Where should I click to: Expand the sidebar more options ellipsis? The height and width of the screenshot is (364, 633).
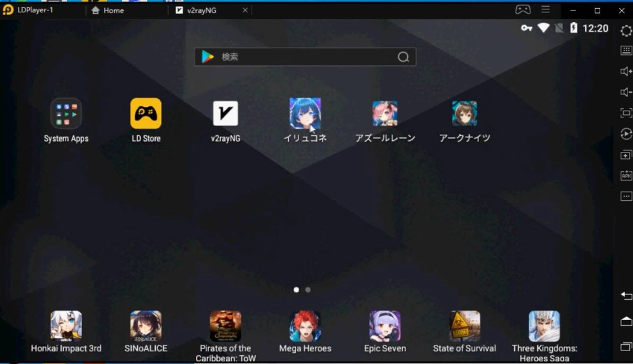tap(626, 197)
